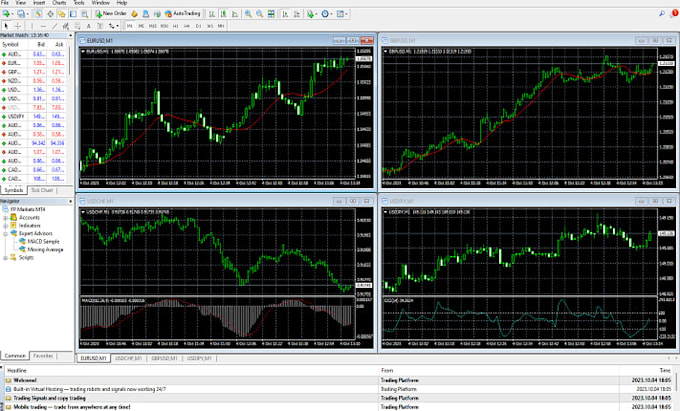Open the Strategy Tester toolbar icon

pos(85,14)
